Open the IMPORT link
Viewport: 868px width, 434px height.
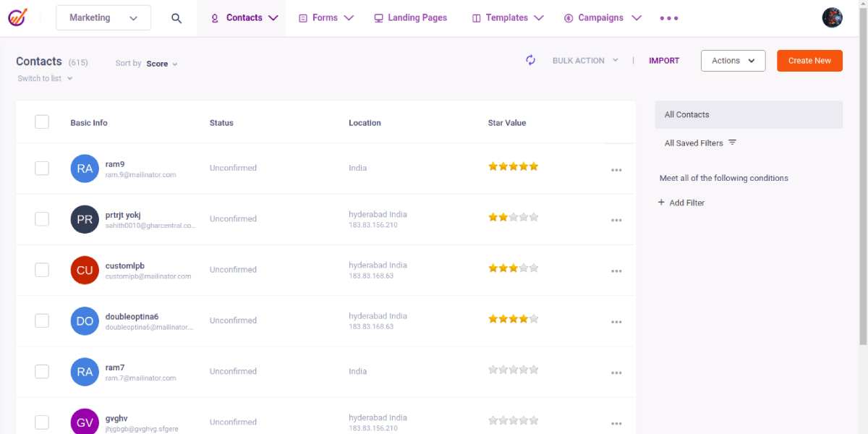(x=663, y=61)
